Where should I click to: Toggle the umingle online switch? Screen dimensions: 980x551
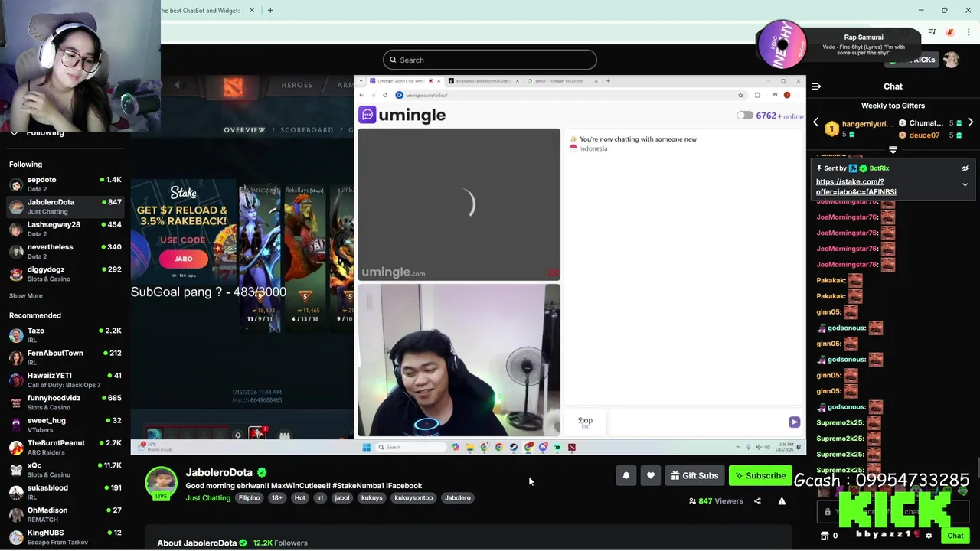pyautogui.click(x=744, y=116)
